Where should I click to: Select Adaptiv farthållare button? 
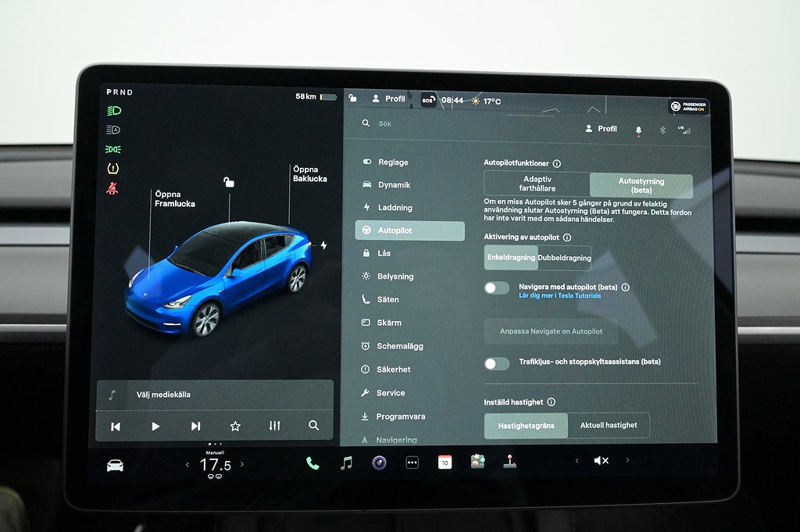tap(537, 184)
